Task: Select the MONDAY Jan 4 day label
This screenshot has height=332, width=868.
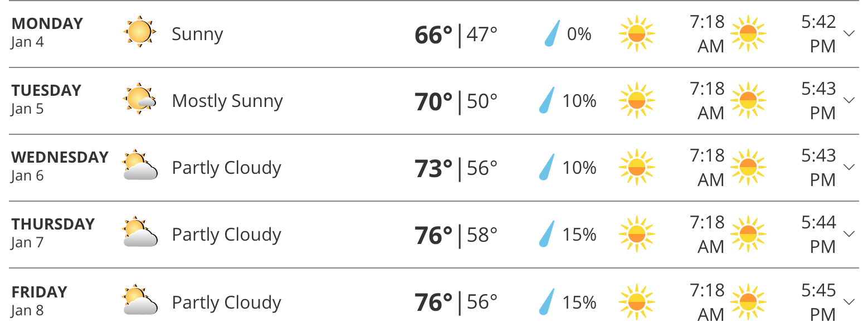Action: 47,32
